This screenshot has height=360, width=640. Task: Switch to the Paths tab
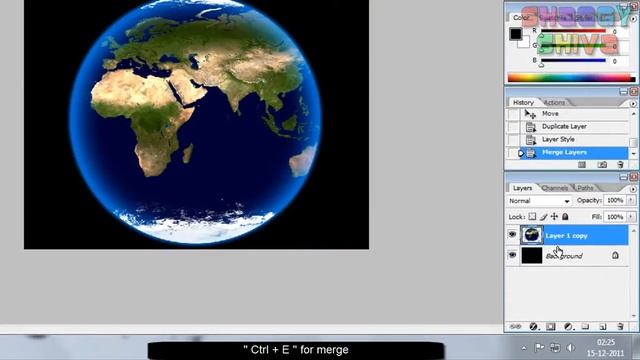coord(585,188)
